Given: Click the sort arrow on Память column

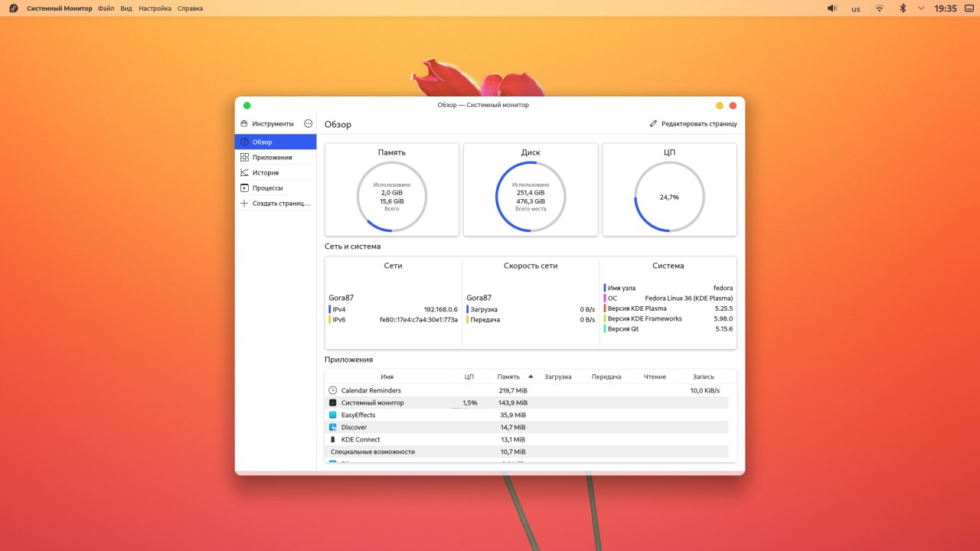Looking at the screenshot, I should point(531,377).
